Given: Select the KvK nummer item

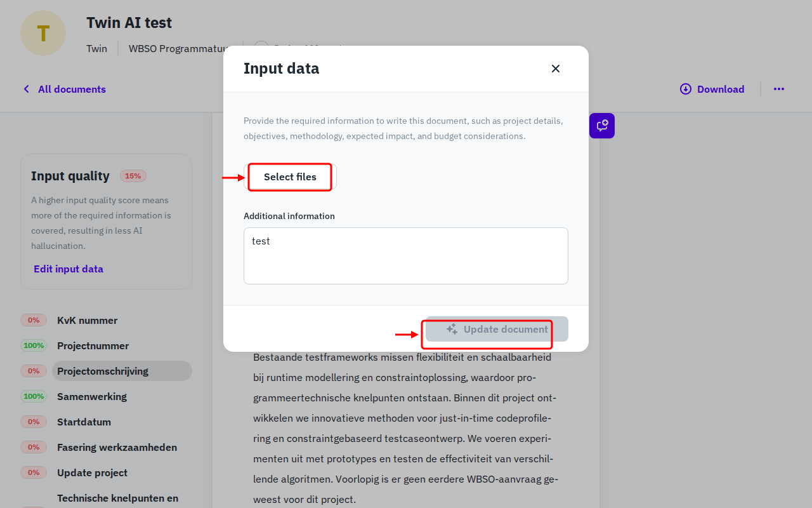Looking at the screenshot, I should pos(87,320).
